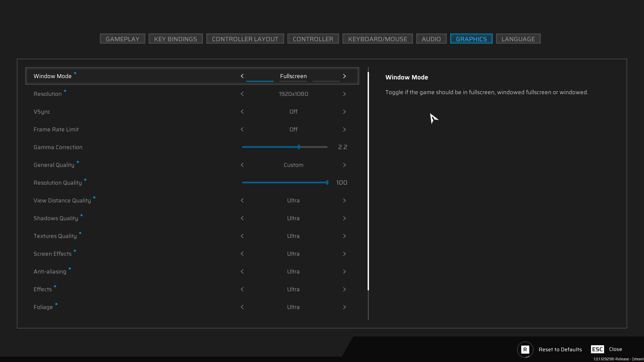Previous General Quality preset arrow
This screenshot has width=644, height=362.
[242, 165]
